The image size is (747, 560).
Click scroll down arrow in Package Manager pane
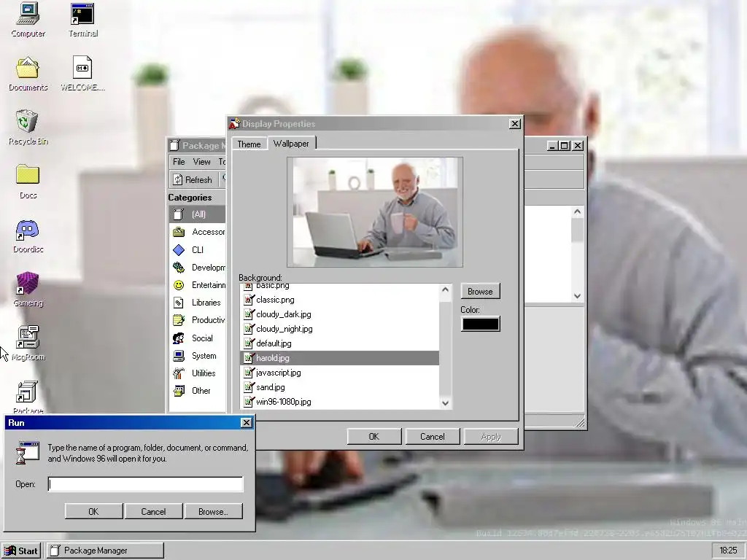pos(578,296)
